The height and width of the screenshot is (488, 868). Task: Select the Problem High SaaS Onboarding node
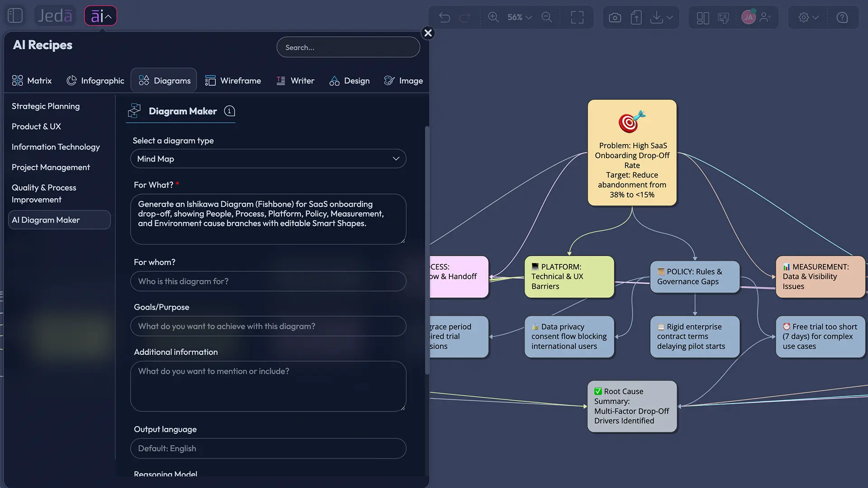point(632,153)
